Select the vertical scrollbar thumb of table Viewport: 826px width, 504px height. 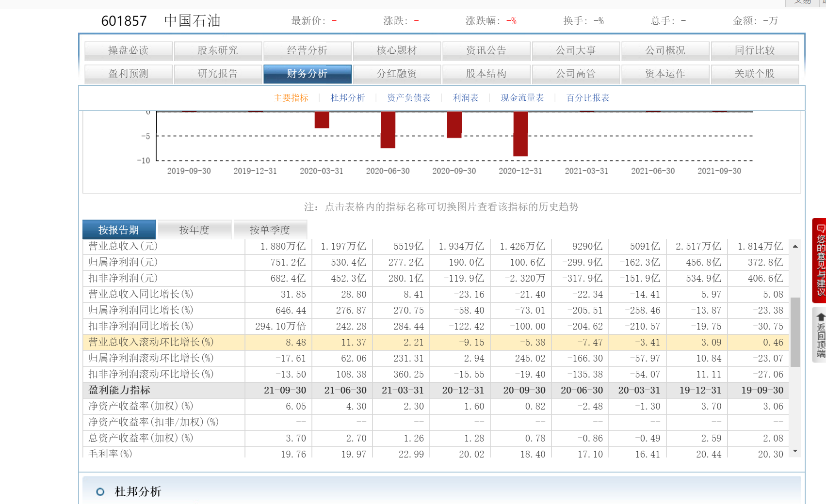pos(795,332)
